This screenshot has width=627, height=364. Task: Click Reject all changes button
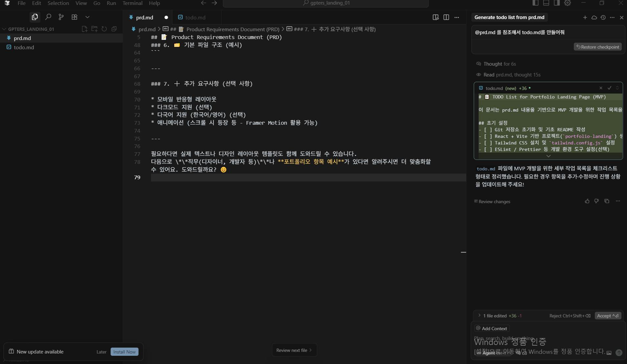point(570,316)
